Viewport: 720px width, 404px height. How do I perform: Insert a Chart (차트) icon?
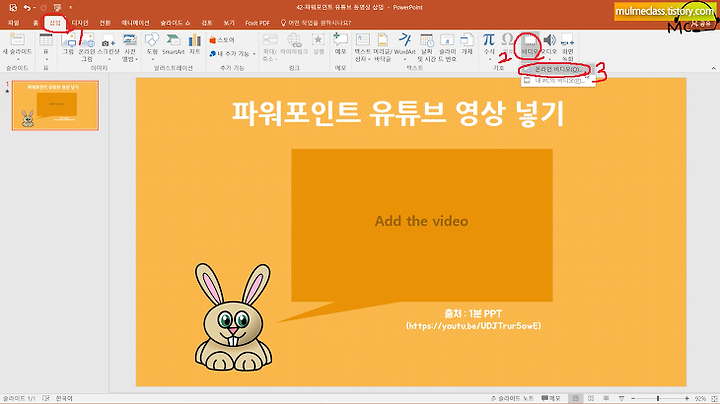195,40
